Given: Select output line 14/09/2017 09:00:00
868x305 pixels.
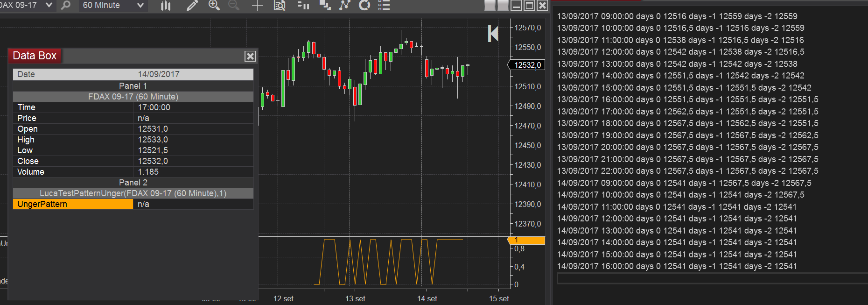Looking at the screenshot, I should pos(684,183).
